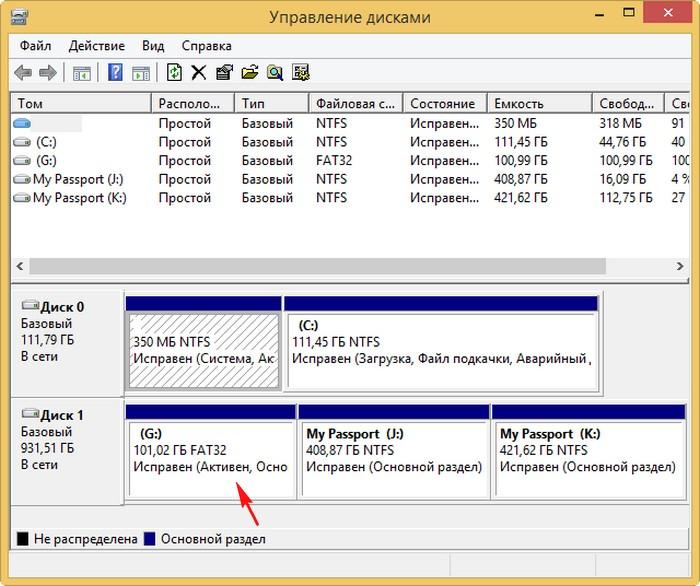Click the disk settings toolbar icon
The width and height of the screenshot is (700, 586).
click(300, 72)
